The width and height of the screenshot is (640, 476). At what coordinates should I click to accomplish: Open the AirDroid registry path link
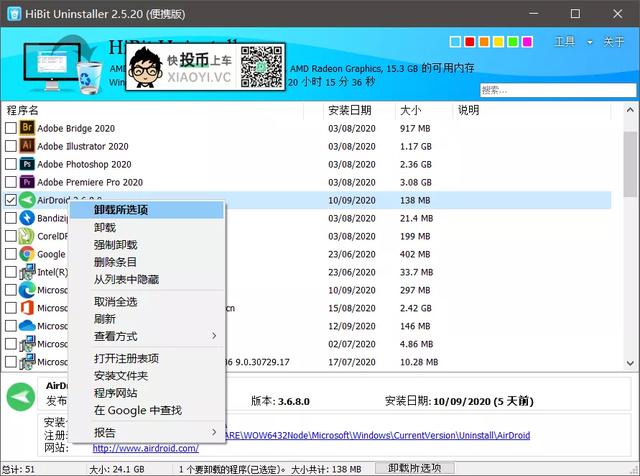(x=378, y=435)
